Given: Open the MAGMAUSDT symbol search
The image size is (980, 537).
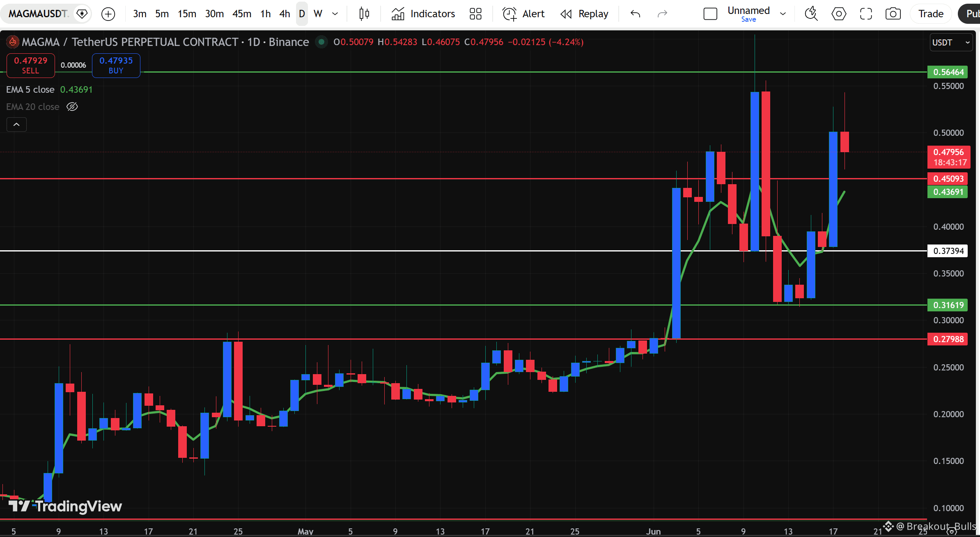Looking at the screenshot, I should 38,14.
